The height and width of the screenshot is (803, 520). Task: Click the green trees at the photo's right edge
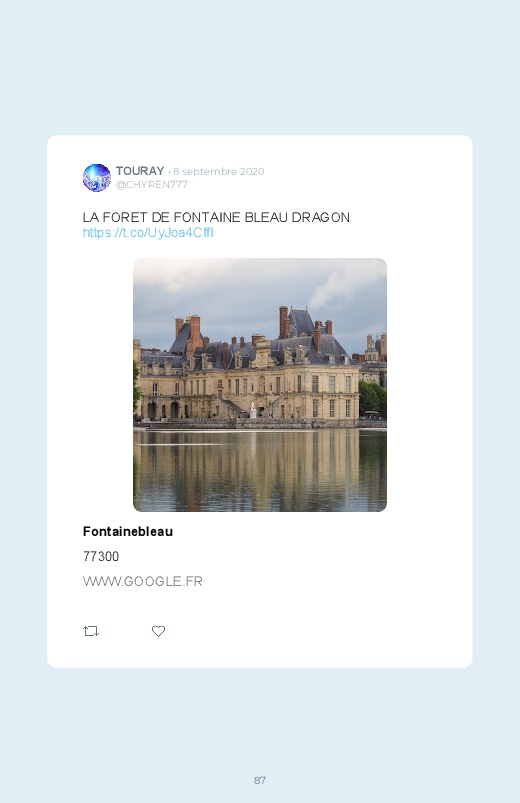pos(372,398)
